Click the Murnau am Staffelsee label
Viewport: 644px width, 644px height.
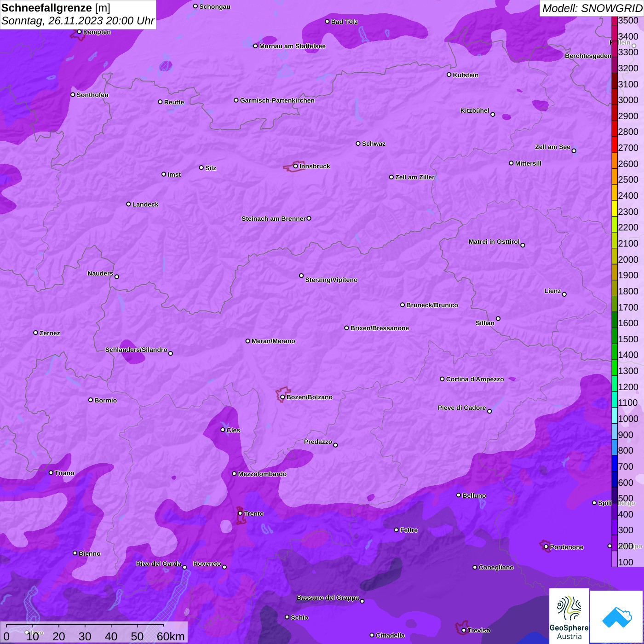(293, 46)
